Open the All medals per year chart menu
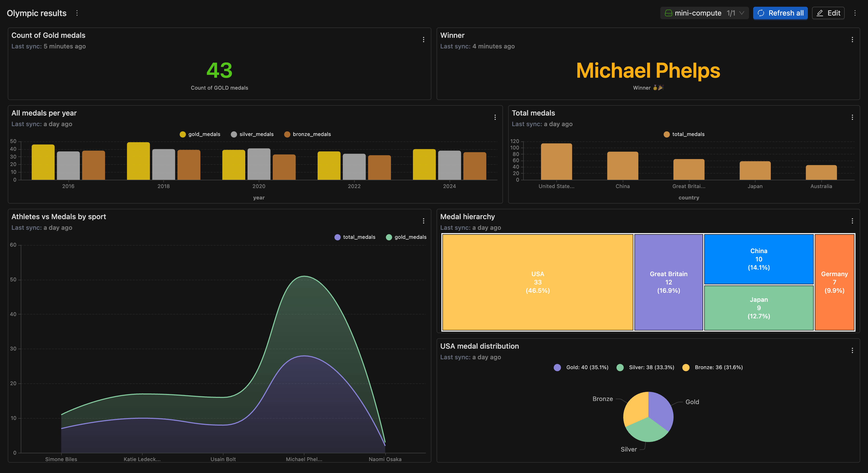The image size is (868, 473). [495, 117]
